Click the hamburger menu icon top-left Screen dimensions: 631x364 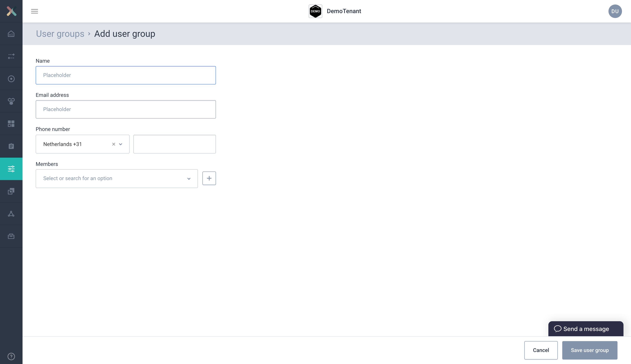point(35,11)
